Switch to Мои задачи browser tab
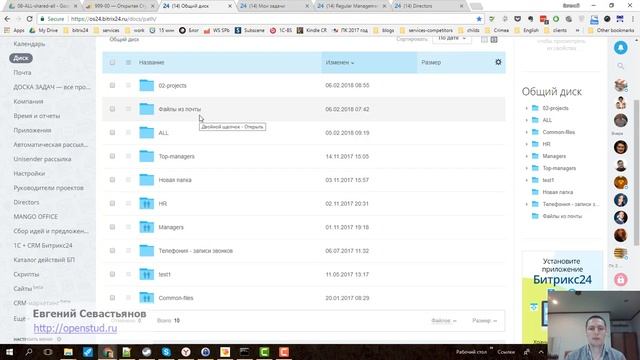 pos(274,6)
